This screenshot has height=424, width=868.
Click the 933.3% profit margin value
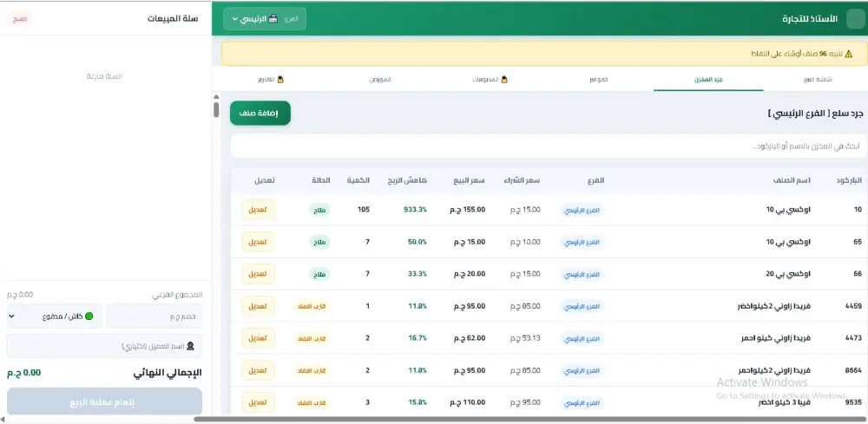(x=415, y=210)
